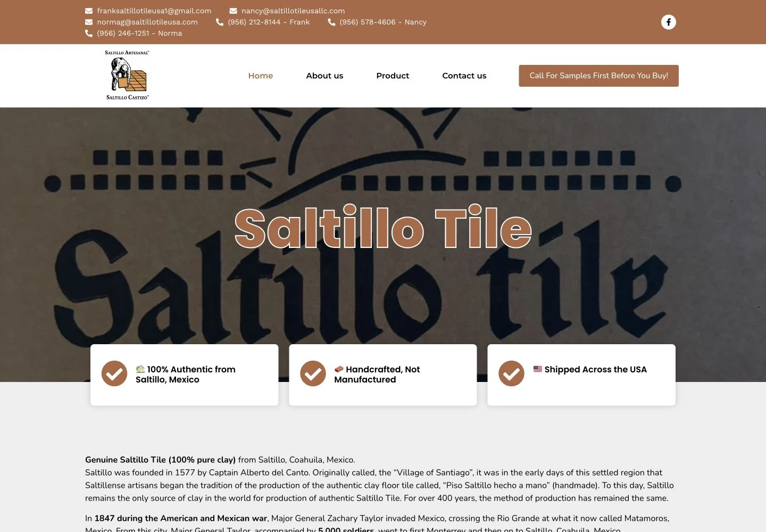Email franksaltillotileusa1@gmail.com link
This screenshot has width=766, height=532.
pyautogui.click(x=154, y=11)
